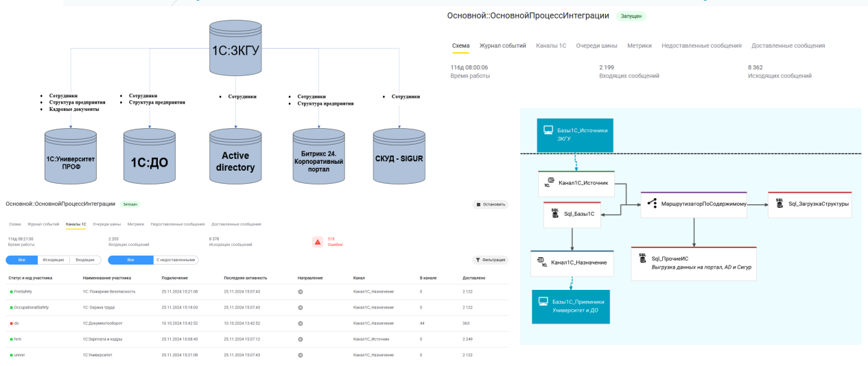Image resolution: width=868 pixels, height=366 pixels.
Task: Open Недоставленные сообщения tab under the 116д 08:00:06 header
Action: click(701, 45)
